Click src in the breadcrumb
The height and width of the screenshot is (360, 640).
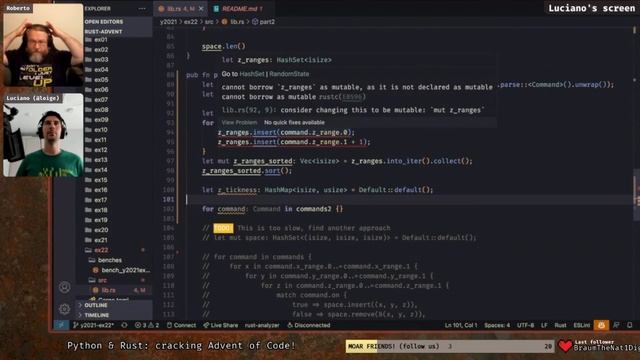click(x=209, y=22)
